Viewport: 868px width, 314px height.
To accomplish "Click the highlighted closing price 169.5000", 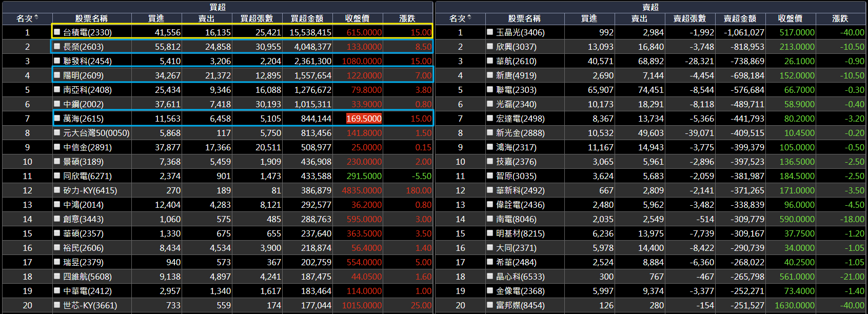I will (x=364, y=119).
